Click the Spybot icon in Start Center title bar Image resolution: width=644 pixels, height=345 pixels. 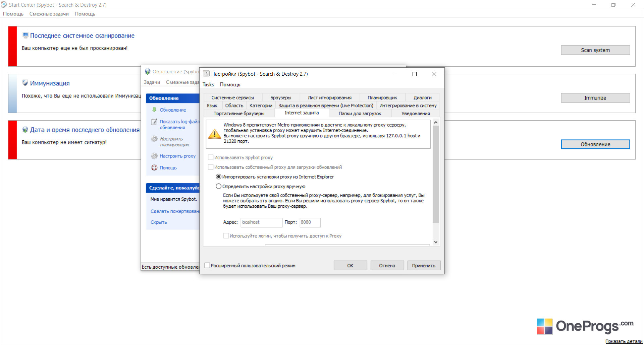tap(4, 5)
